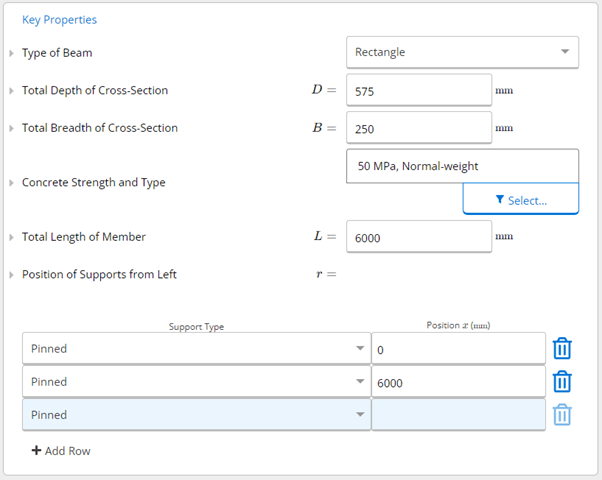Expand Total Depth of Cross-Section triangle
Viewport: 602px width, 480px height.
pyautogui.click(x=12, y=91)
